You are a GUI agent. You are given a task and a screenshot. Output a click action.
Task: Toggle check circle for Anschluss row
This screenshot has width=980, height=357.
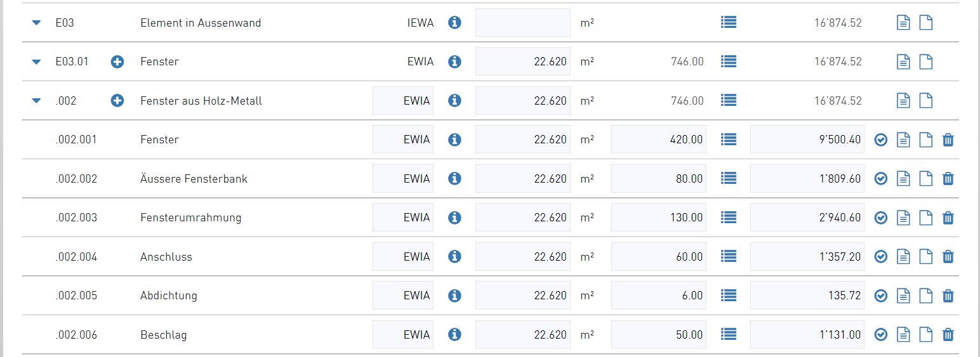point(881,257)
